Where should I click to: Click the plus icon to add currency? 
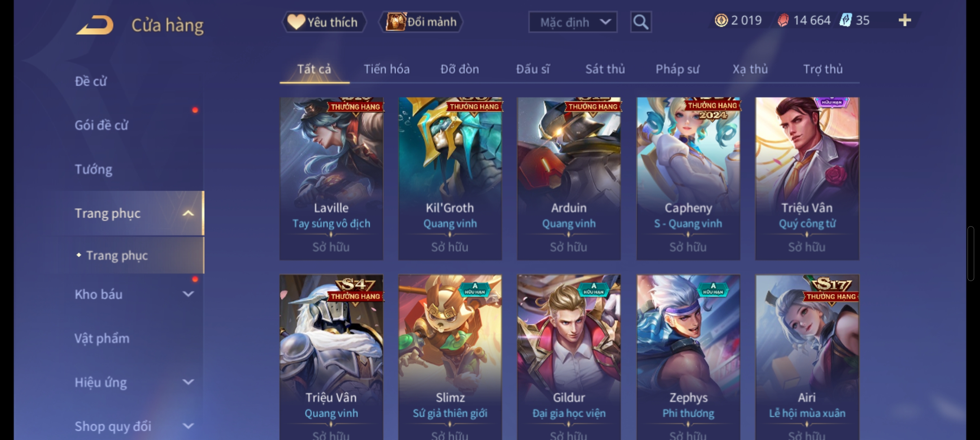click(904, 20)
